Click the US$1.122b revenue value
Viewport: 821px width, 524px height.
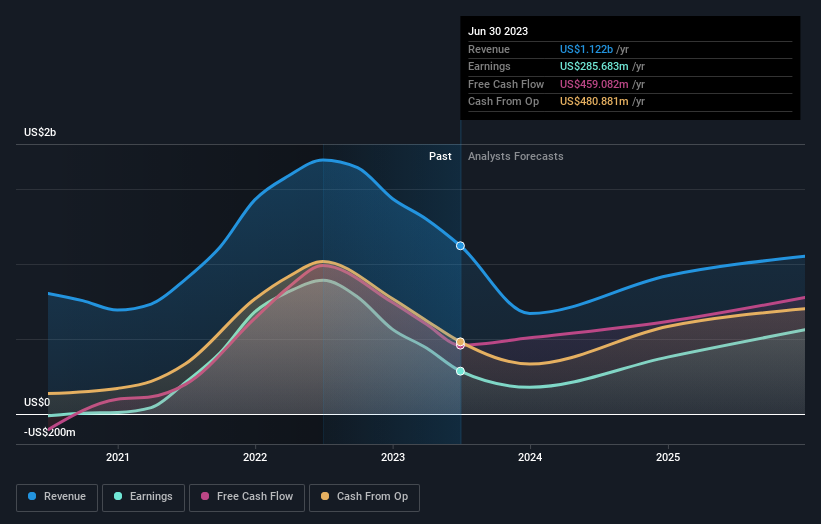tap(586, 49)
